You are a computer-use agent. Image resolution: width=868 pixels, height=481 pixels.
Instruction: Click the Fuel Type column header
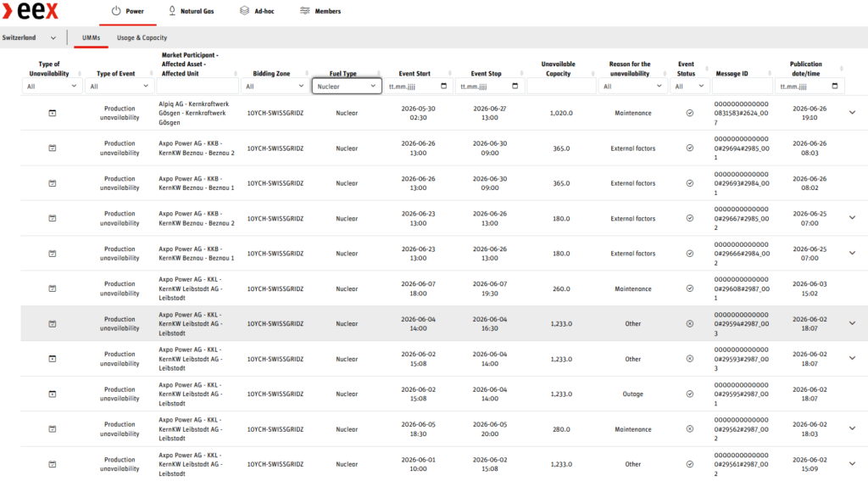point(342,73)
